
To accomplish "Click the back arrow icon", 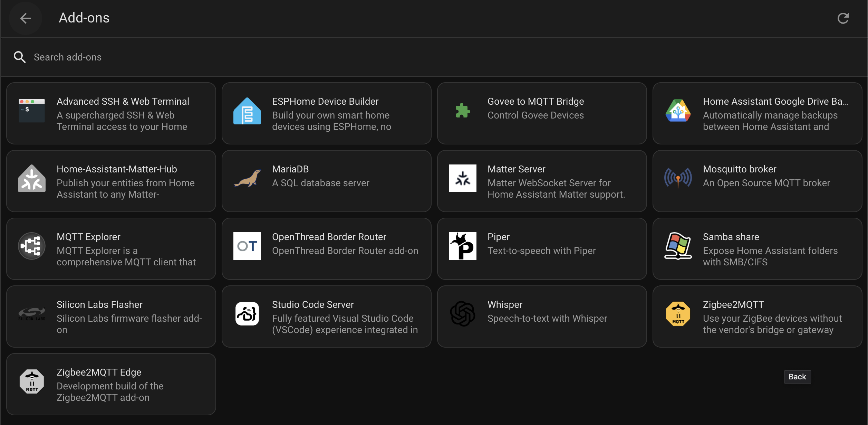I will 26,18.
